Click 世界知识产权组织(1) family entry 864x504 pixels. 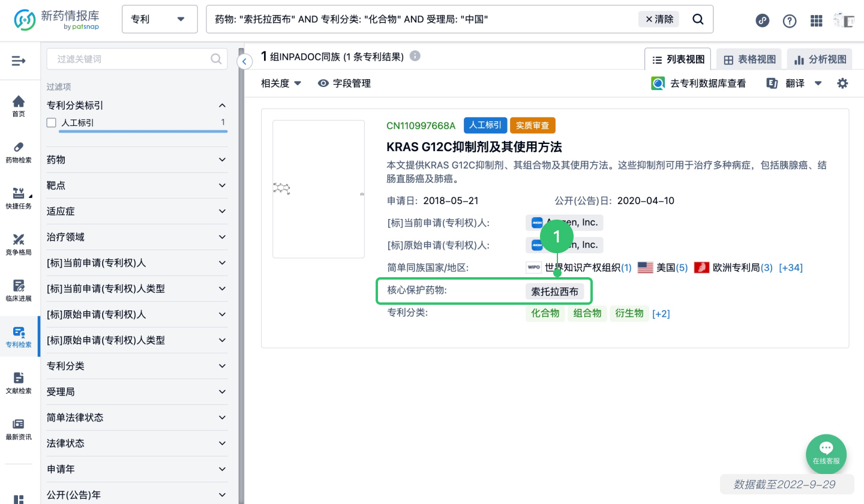578,268
